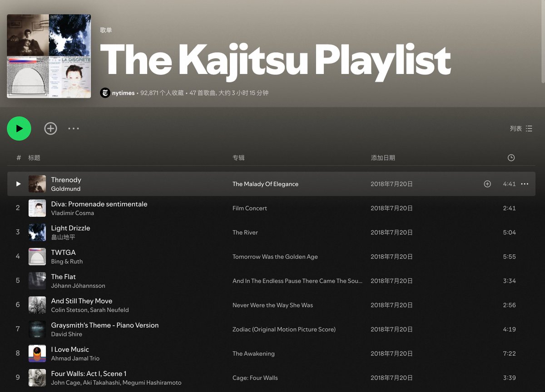Open more options for Threnody track
The width and height of the screenshot is (545, 392).
tap(525, 184)
